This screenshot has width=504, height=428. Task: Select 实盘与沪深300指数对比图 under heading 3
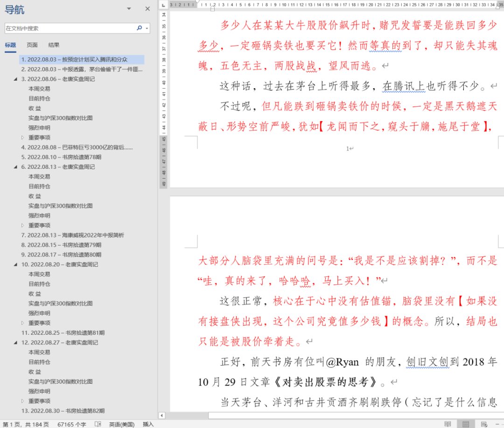(x=60, y=118)
